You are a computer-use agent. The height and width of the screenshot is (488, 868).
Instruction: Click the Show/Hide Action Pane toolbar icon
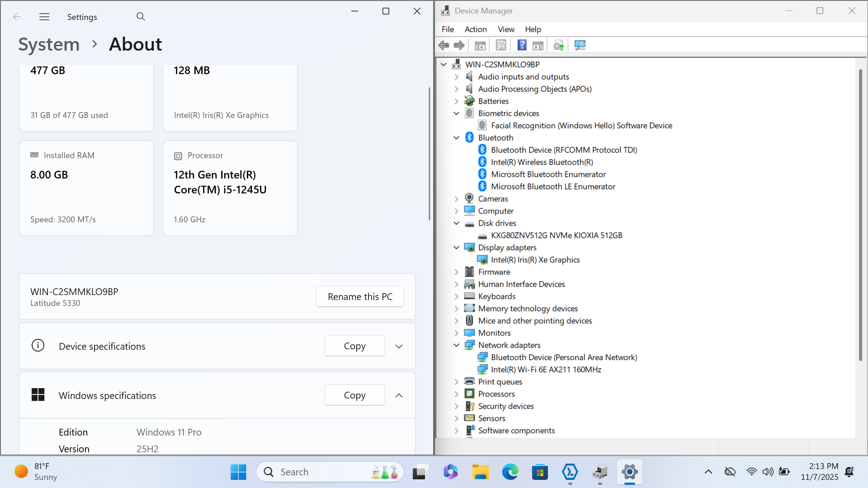coord(538,45)
